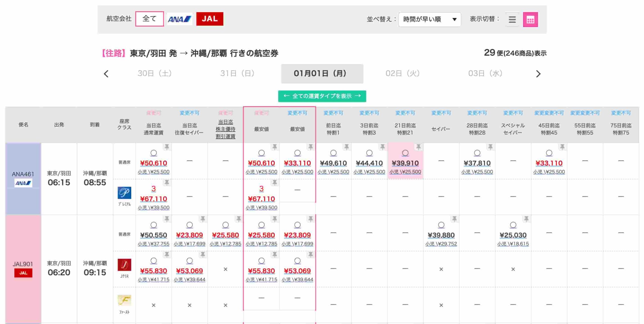This screenshot has height=324, width=644.
Task: Switch to list view display icon
Action: point(512,19)
